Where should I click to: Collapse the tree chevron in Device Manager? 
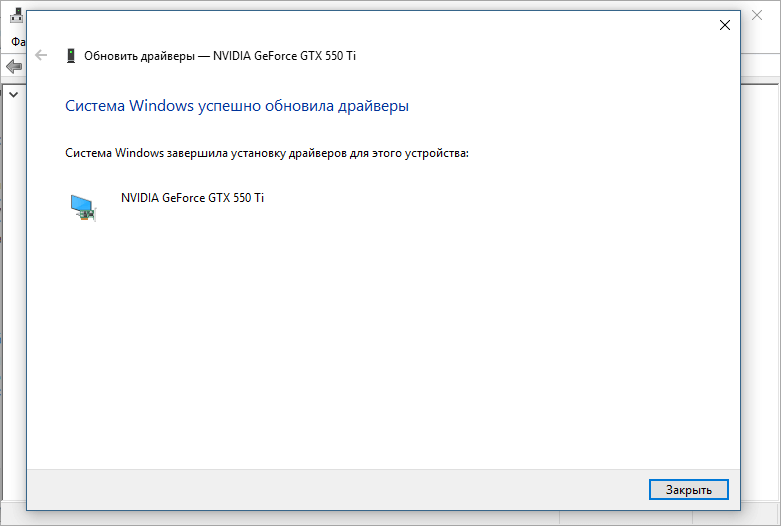pyautogui.click(x=13, y=94)
